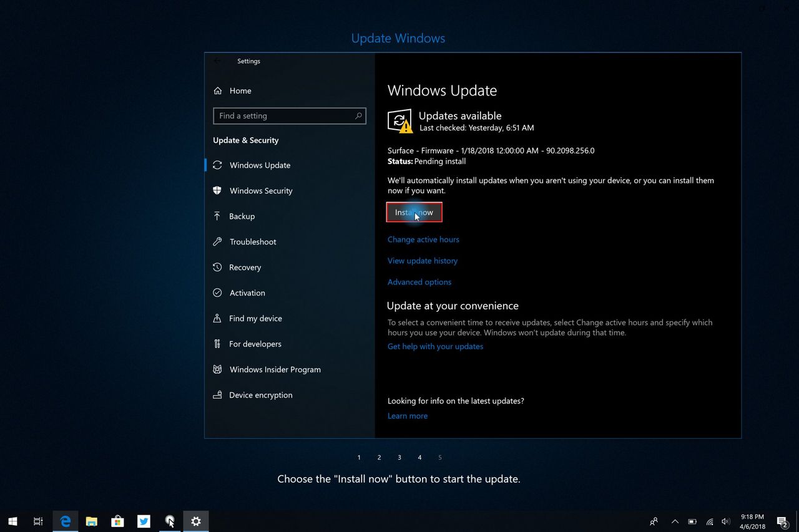The width and height of the screenshot is (799, 532).
Task: Click the "Update at your convenience" heading
Action: pyautogui.click(x=453, y=306)
